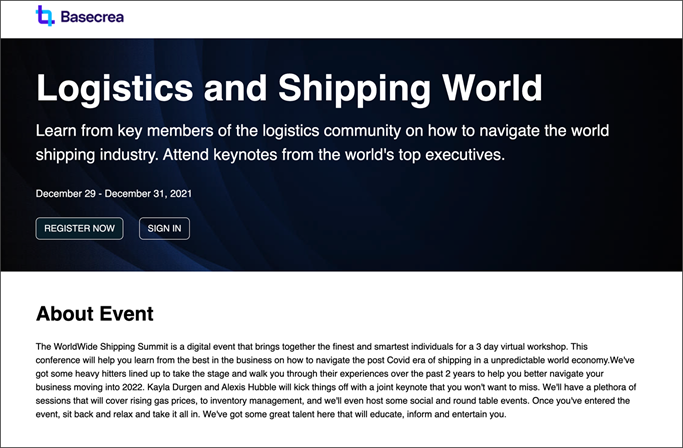Click the event date December 29 - December 31, 2021
This screenshot has height=448, width=683.
(x=114, y=193)
